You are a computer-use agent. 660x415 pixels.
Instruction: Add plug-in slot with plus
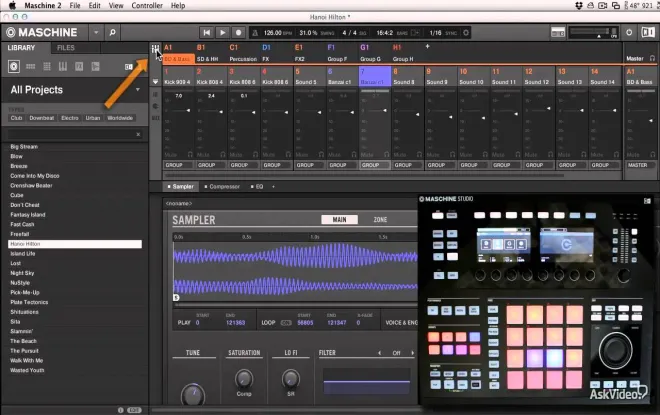(x=273, y=186)
